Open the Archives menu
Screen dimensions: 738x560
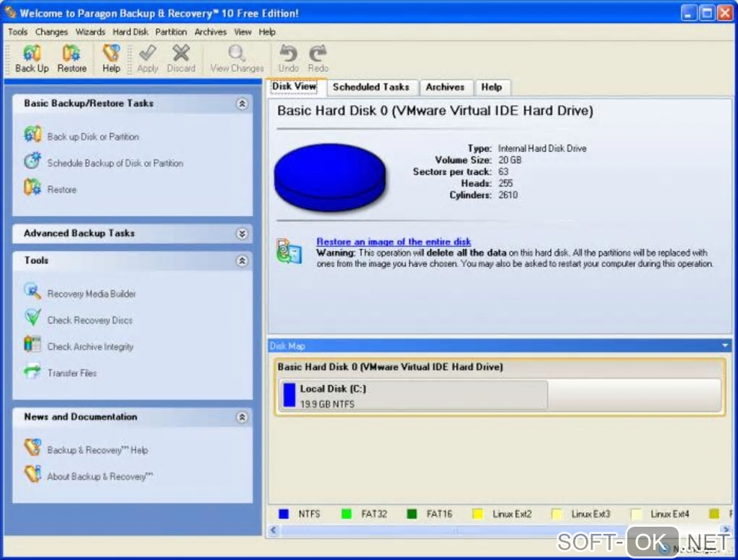(211, 32)
